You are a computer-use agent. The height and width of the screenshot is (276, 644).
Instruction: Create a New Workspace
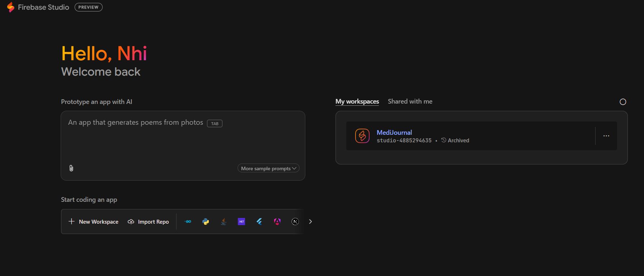point(93,222)
